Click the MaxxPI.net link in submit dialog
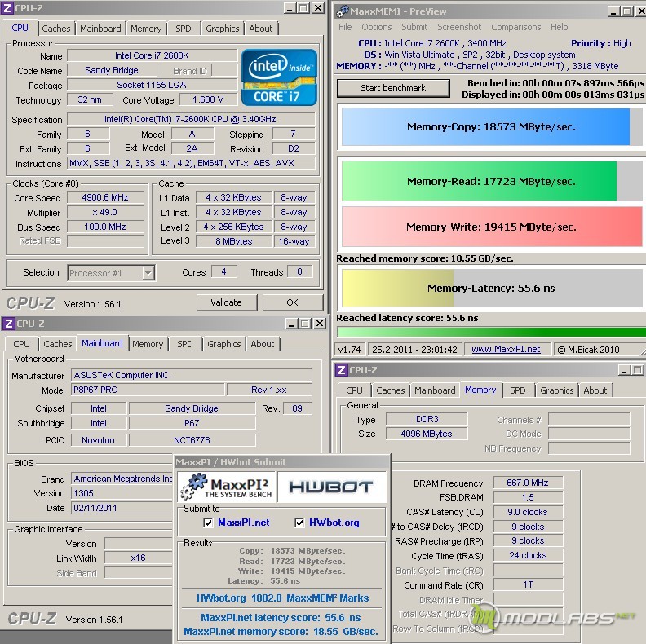The image size is (646, 644). tap(244, 523)
